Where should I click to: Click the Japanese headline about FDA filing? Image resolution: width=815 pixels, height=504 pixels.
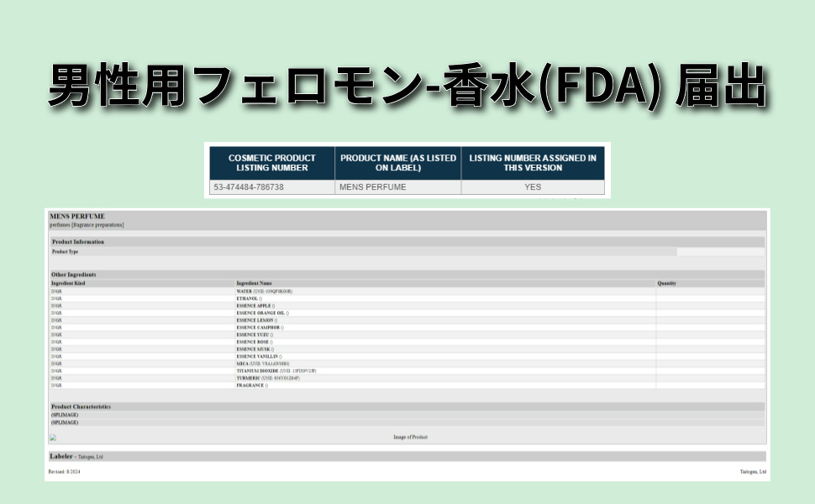coord(407,87)
